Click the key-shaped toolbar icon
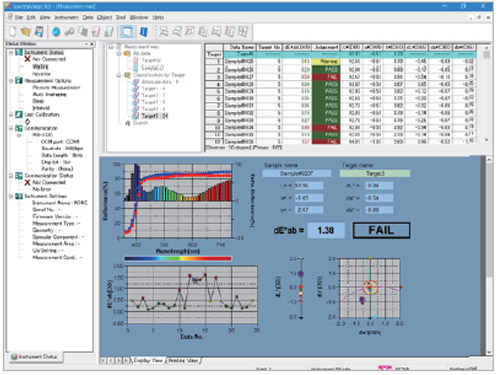The height and width of the screenshot is (375, 500). (x=69, y=32)
